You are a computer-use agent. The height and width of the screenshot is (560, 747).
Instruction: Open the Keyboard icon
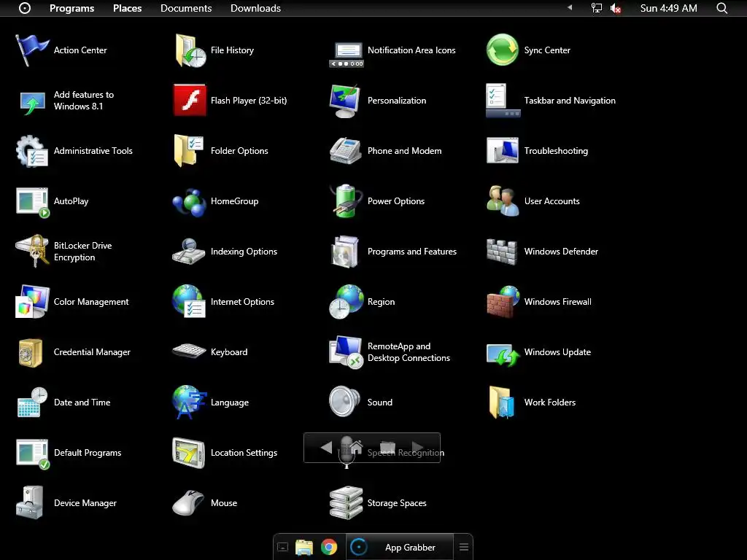tap(189, 351)
